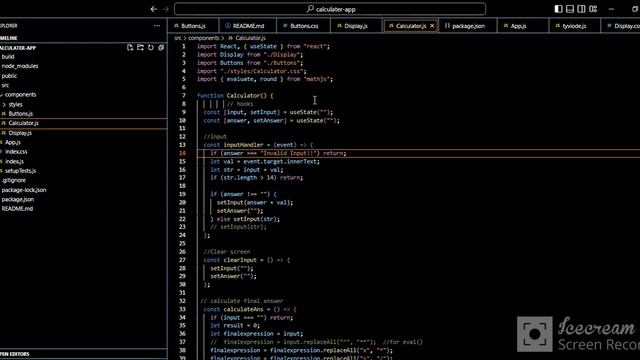The width and height of the screenshot is (640, 360).
Task: Click 'const calculateAns' code line
Action: click(x=250, y=309)
